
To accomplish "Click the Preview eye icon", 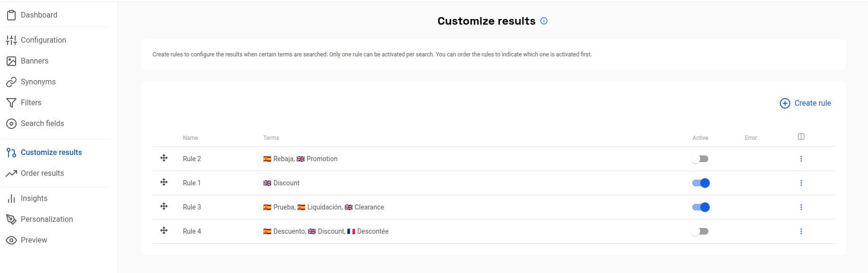I will coord(11,240).
